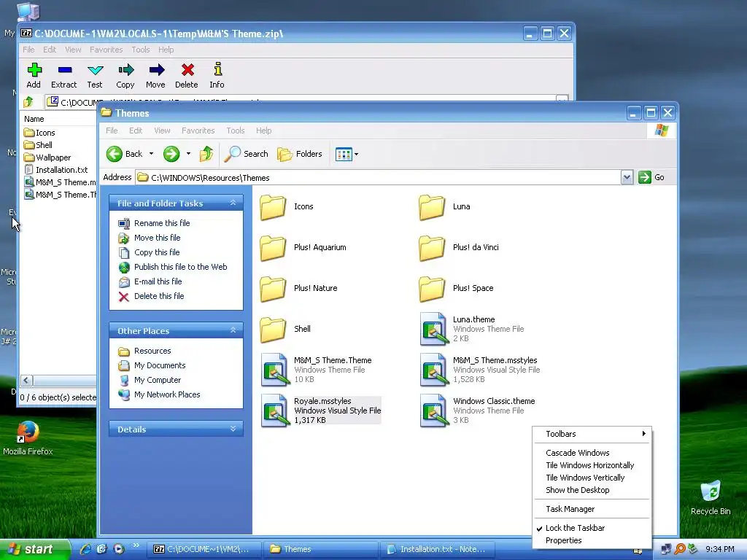The width and height of the screenshot is (747, 560).
Task: Select the Windows Classic.theme file icon
Action: (x=434, y=411)
